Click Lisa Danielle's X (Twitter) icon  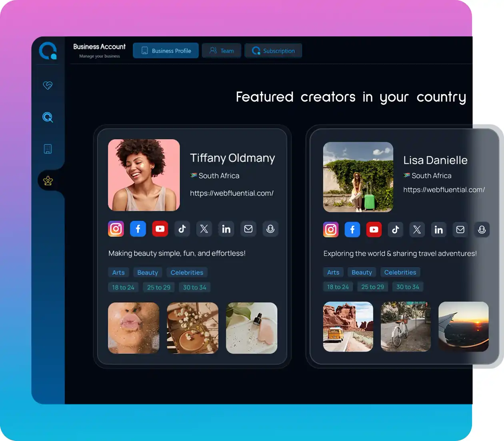[417, 230]
